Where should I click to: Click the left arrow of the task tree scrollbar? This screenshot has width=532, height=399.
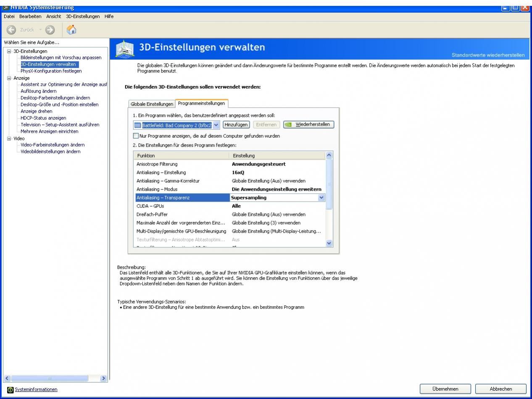click(x=7, y=378)
